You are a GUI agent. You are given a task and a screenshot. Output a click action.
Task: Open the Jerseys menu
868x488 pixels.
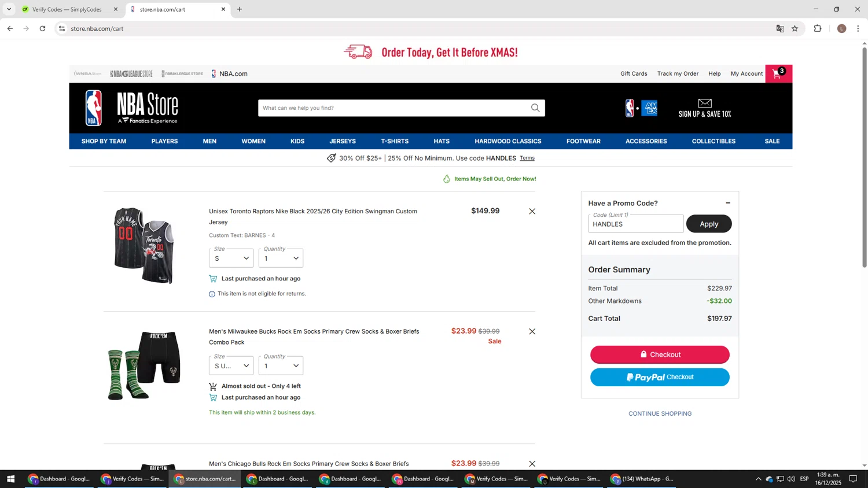point(343,141)
